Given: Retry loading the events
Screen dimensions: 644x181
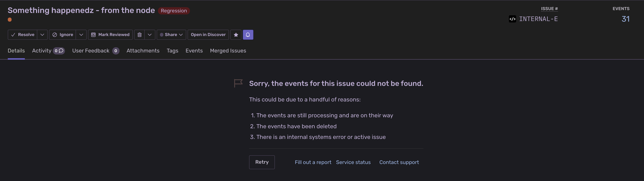Looking at the screenshot, I should click(262, 162).
